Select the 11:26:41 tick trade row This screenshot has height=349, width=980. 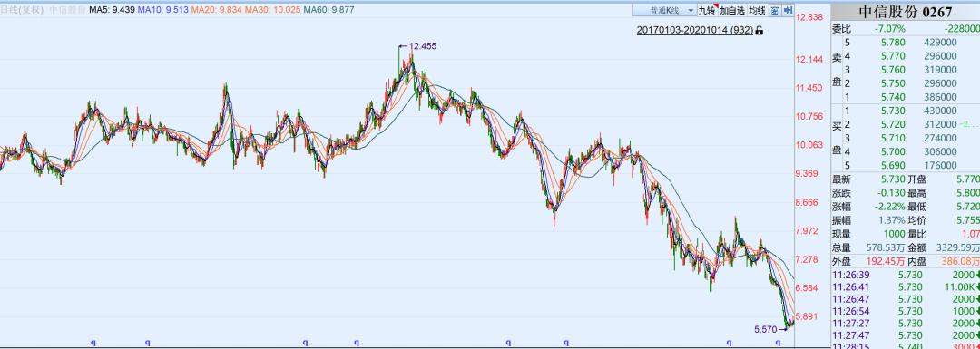(905, 286)
